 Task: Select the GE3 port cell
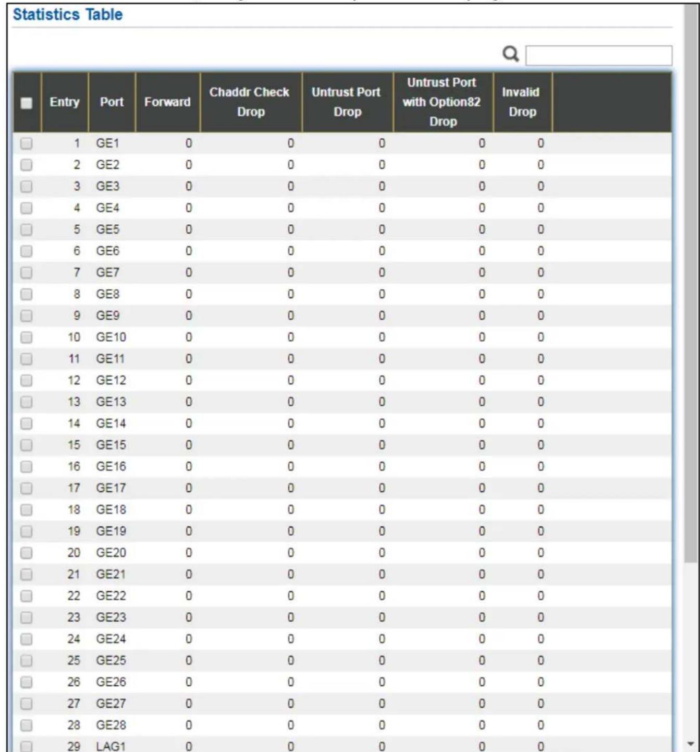[x=107, y=187]
